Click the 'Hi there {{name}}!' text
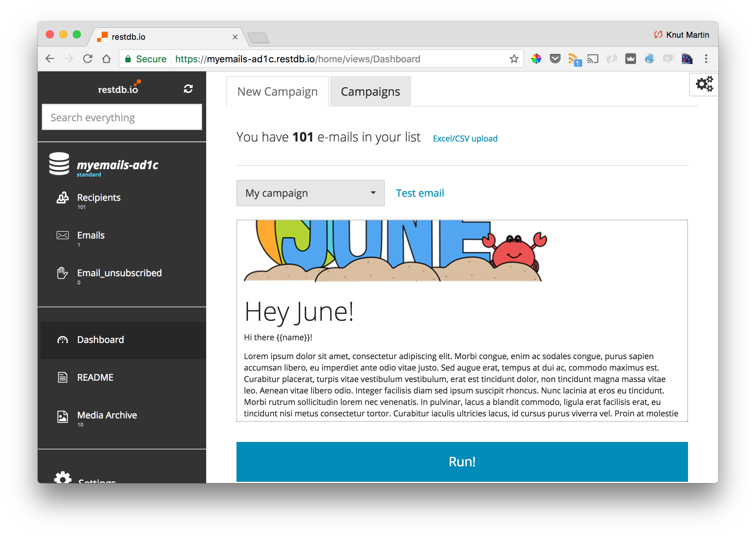Screen dimensions: 756x537 point(278,337)
